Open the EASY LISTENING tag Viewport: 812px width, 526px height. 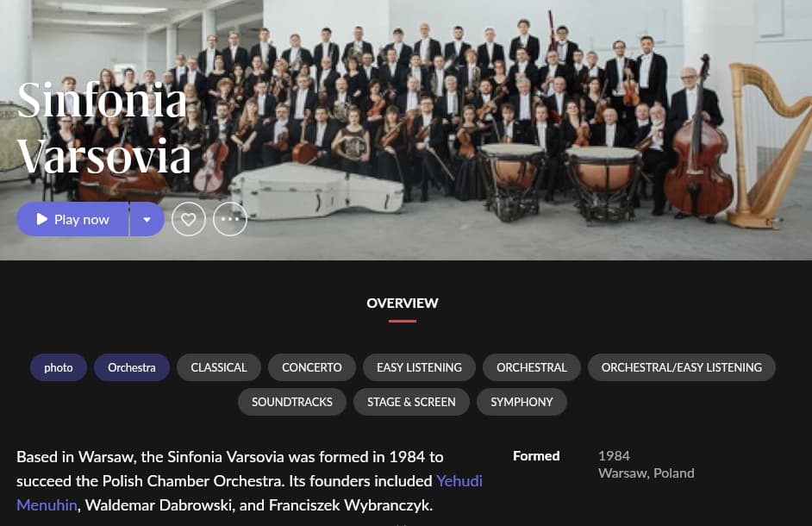[x=419, y=367]
